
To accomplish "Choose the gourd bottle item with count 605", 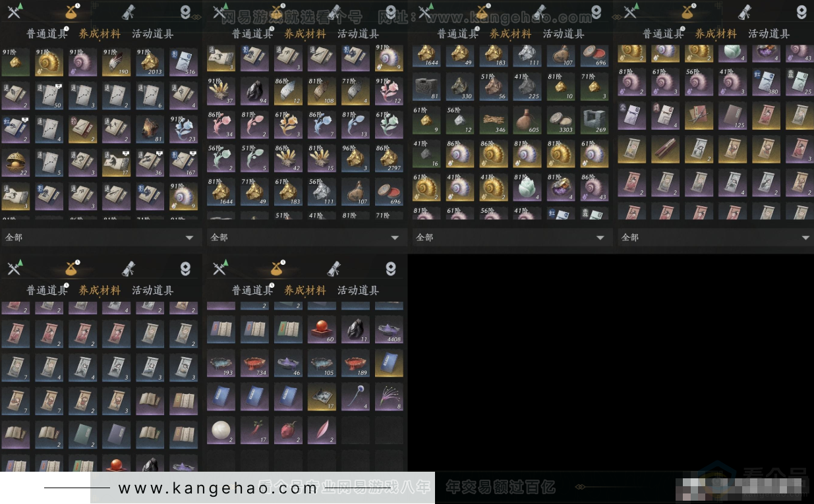I will [528, 120].
